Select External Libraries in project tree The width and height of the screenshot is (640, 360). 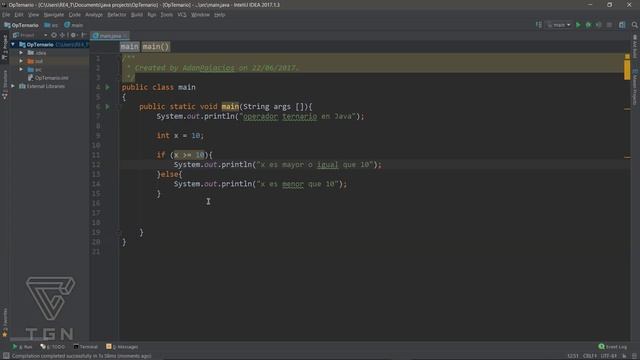tap(42, 87)
